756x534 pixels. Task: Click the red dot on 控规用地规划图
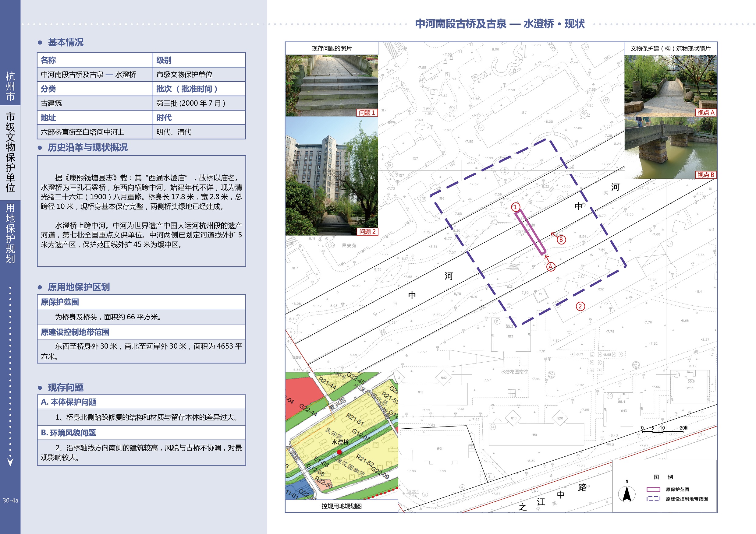click(339, 452)
